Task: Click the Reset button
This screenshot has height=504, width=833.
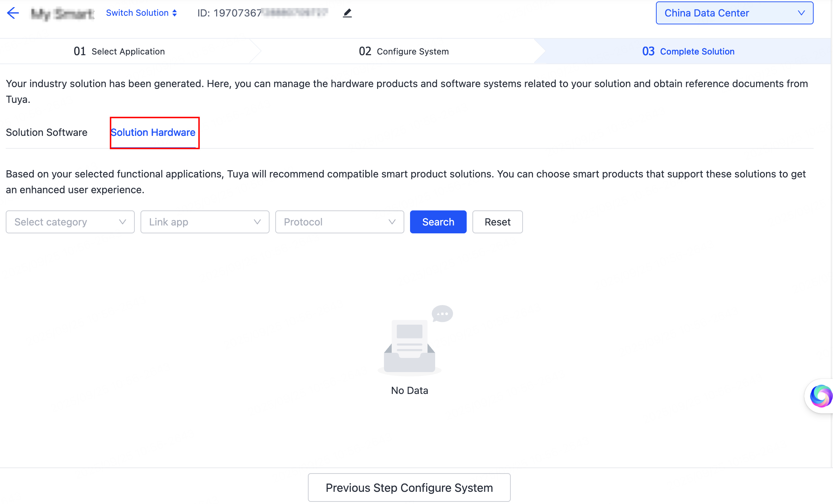Action: (x=497, y=222)
